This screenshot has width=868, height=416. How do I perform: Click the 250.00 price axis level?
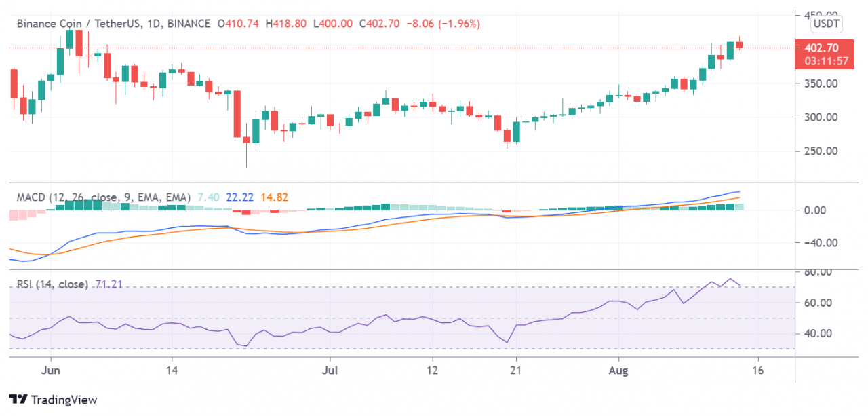(x=821, y=151)
